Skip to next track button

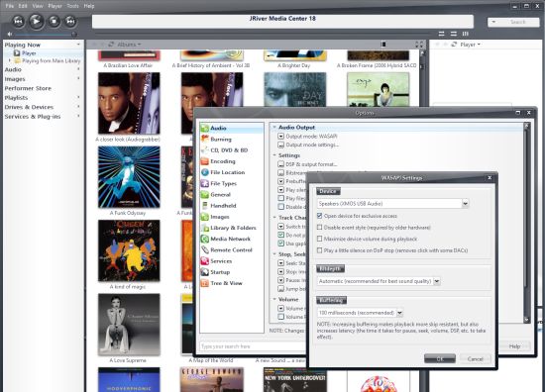pos(70,22)
